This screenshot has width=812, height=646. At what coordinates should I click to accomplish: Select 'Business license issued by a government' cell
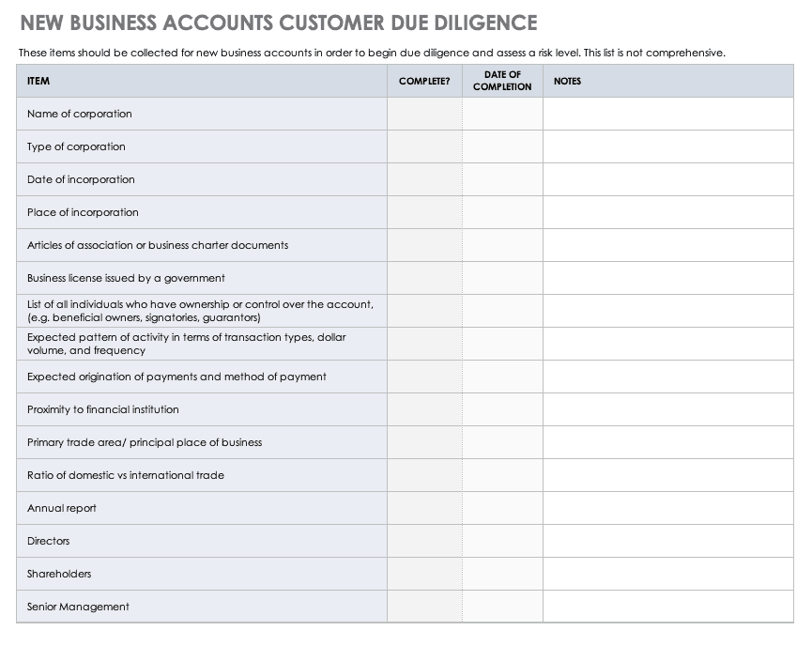click(x=202, y=278)
